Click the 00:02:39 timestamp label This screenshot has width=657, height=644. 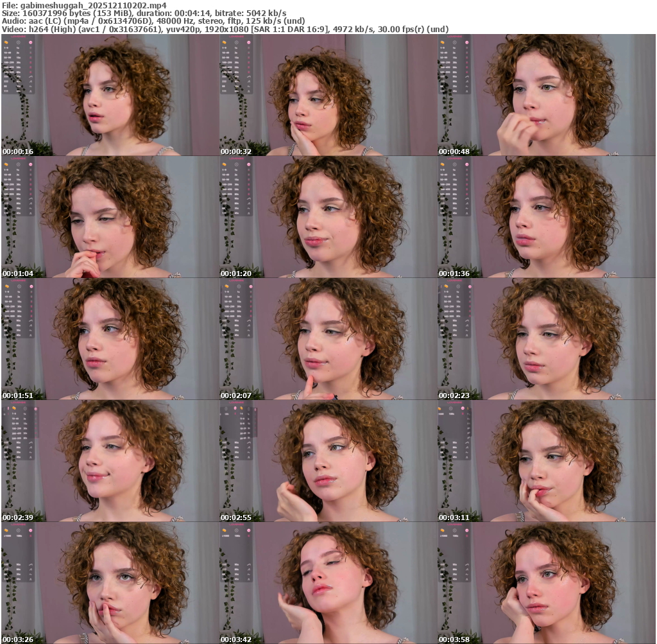tap(18, 518)
